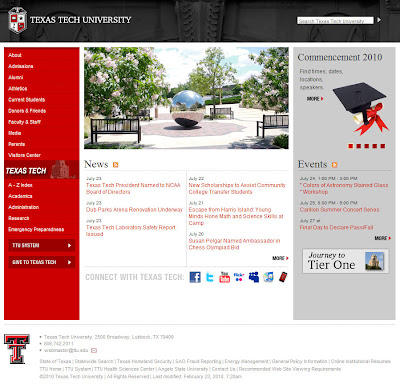Open Texas Homeland Security footer link
The height and width of the screenshot is (384, 400).
pyautogui.click(x=144, y=361)
